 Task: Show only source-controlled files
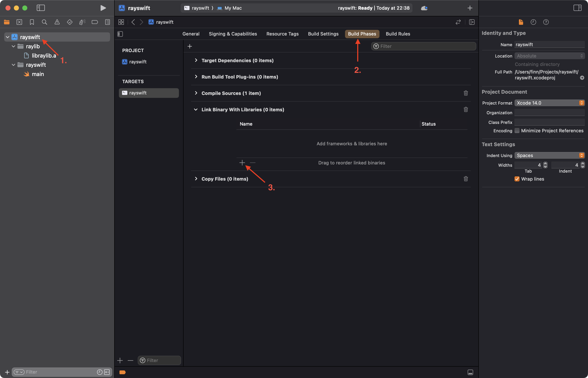(107, 372)
